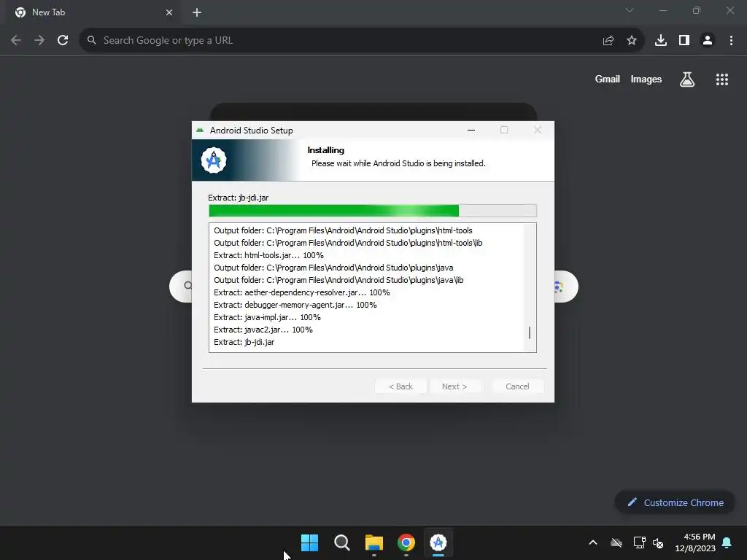747x560 pixels.
Task: Click share page icon in address bar
Action: point(608,41)
